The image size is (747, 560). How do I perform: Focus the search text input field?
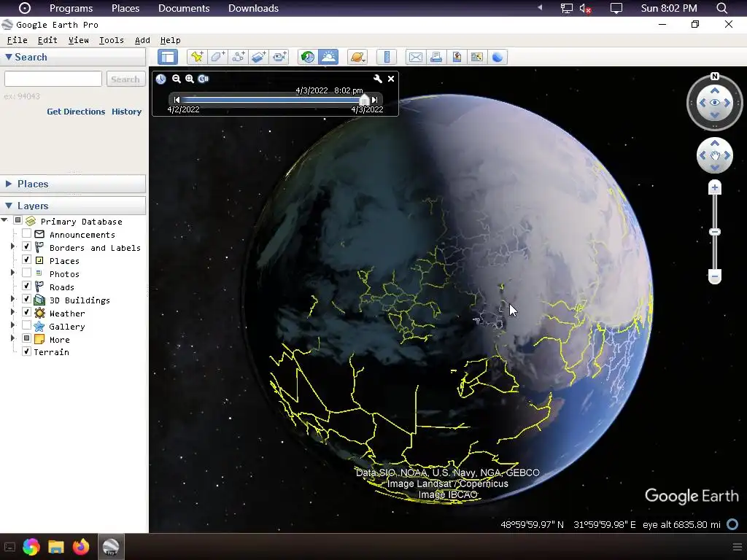(53, 79)
